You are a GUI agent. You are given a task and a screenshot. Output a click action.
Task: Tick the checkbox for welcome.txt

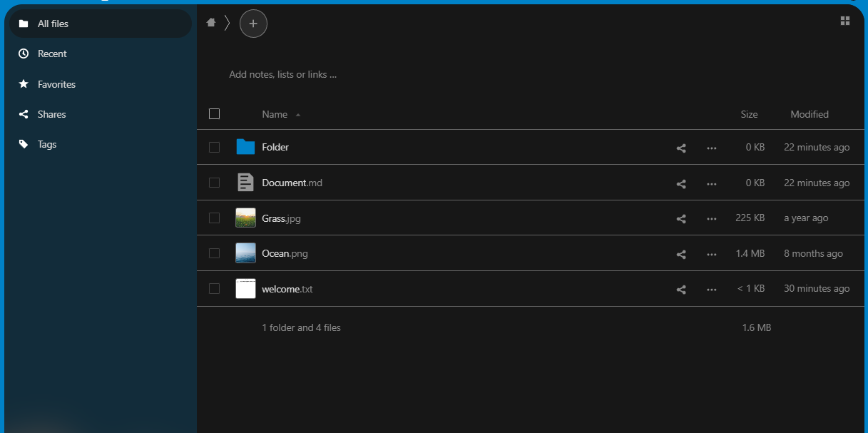(214, 288)
